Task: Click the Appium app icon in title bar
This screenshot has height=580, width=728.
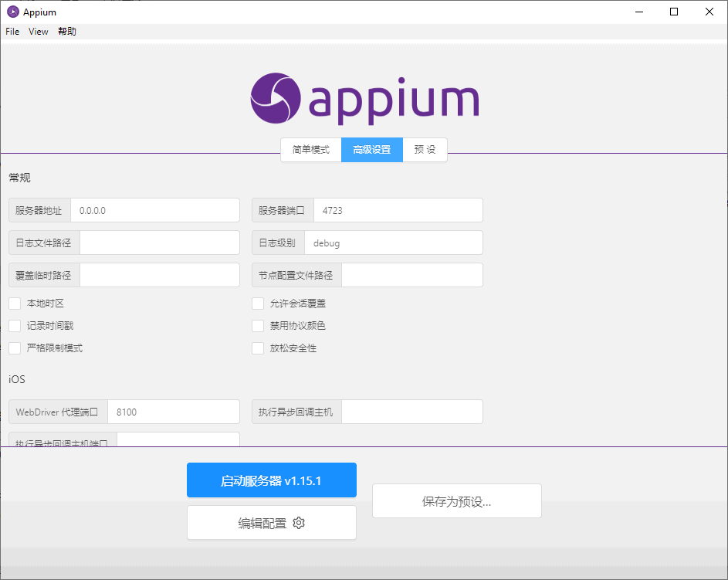Action: [13, 12]
